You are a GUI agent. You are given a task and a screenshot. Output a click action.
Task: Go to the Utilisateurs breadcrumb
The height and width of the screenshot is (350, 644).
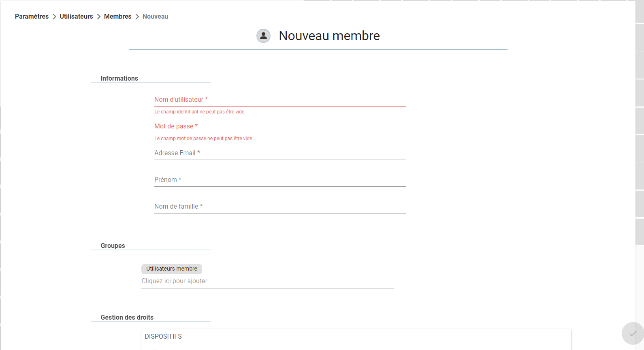click(x=76, y=16)
